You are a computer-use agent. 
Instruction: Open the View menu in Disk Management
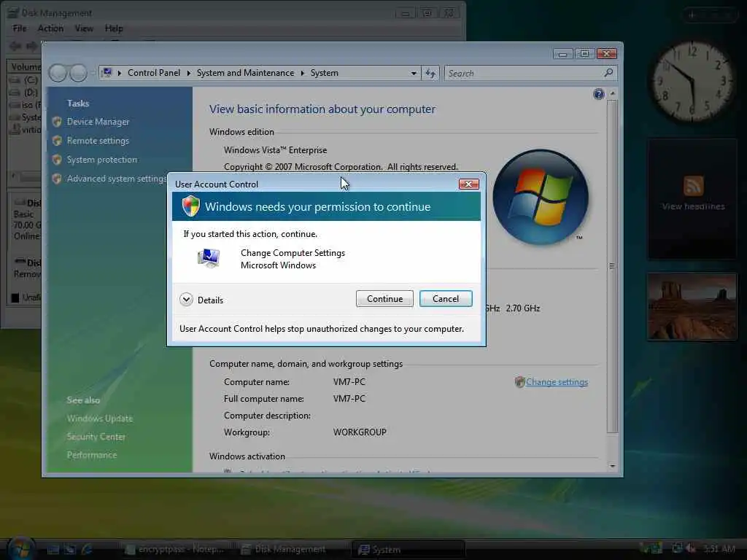[84, 28]
